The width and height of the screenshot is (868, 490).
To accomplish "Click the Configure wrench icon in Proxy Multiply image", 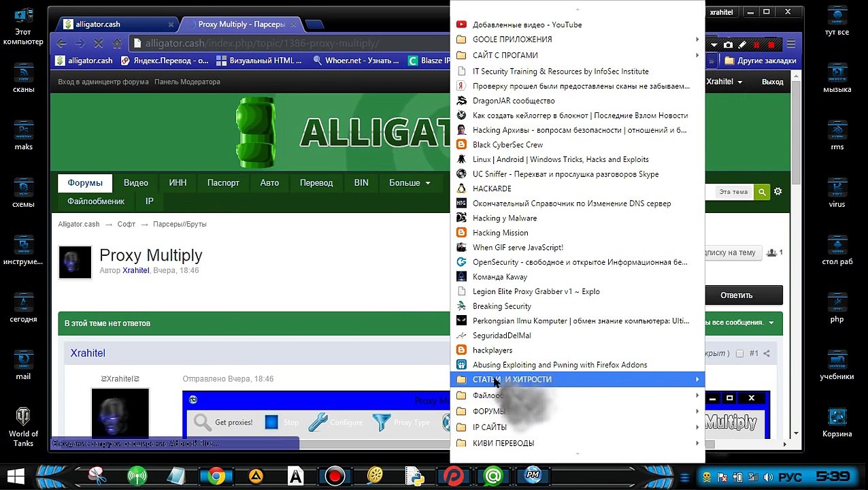I will [x=318, y=422].
